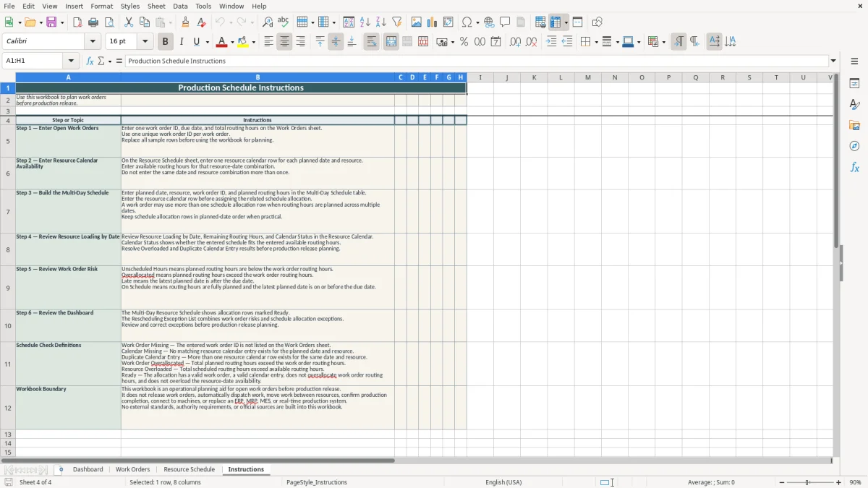The image size is (868, 488).
Task: Toggle Merge and Center Cells
Action: click(391, 42)
